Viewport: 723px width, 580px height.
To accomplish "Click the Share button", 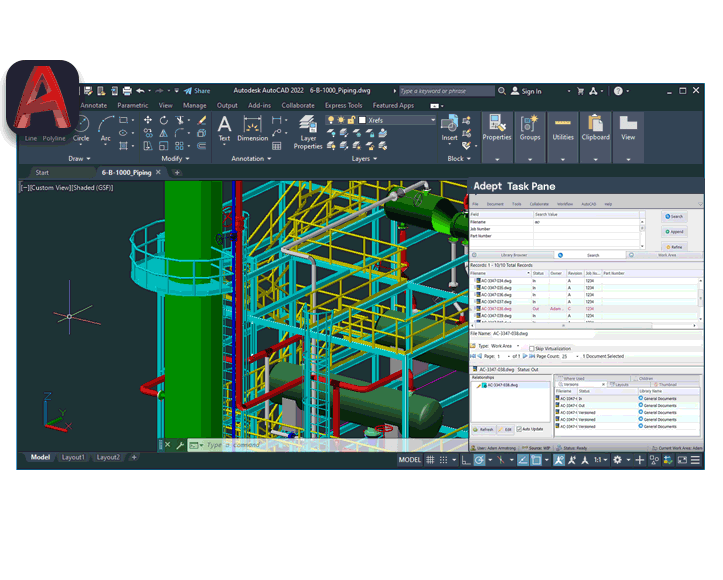I will 197,91.
